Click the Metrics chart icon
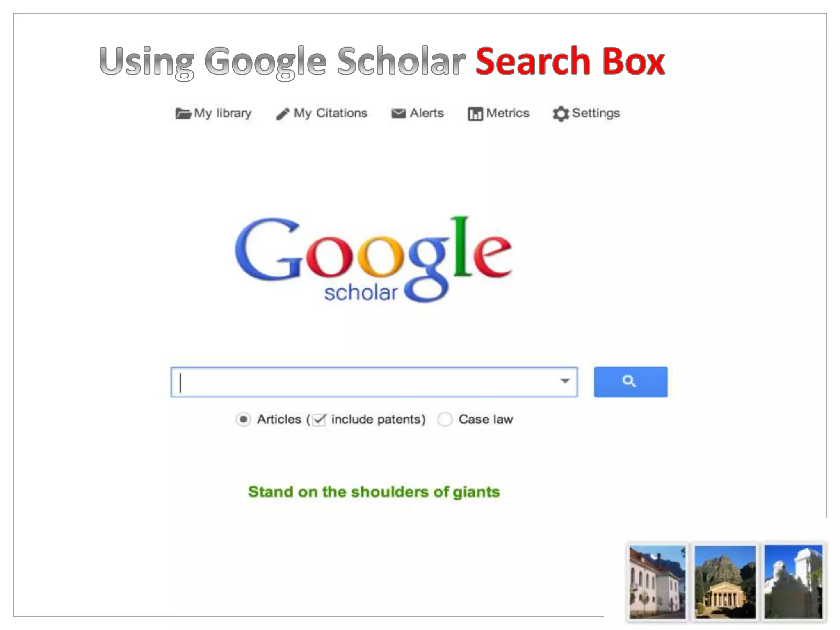 pos(475,114)
